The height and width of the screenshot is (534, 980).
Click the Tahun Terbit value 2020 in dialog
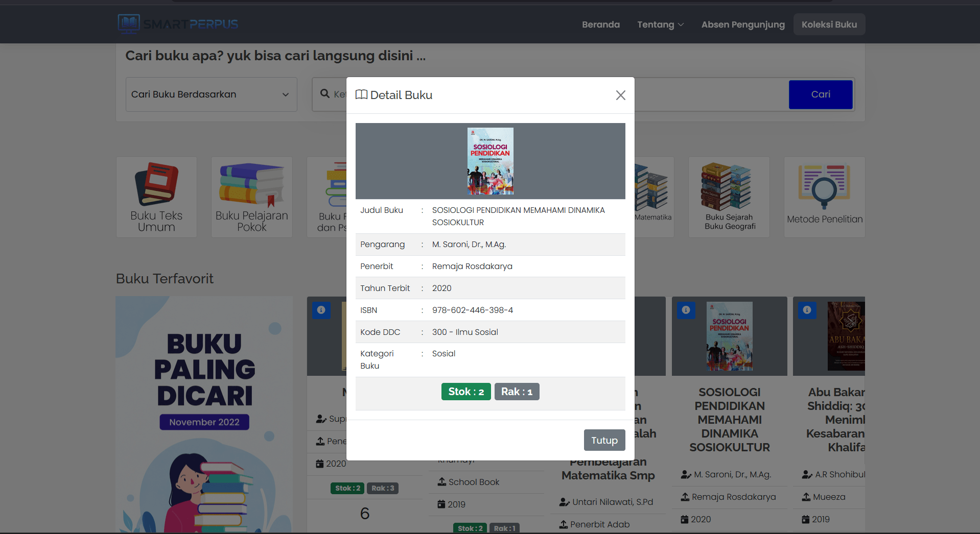coord(441,288)
